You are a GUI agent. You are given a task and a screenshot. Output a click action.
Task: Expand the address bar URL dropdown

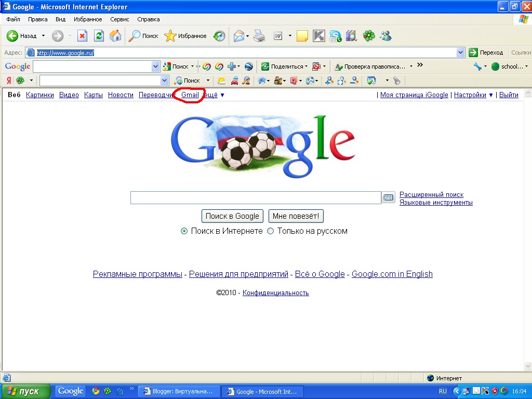(460, 52)
